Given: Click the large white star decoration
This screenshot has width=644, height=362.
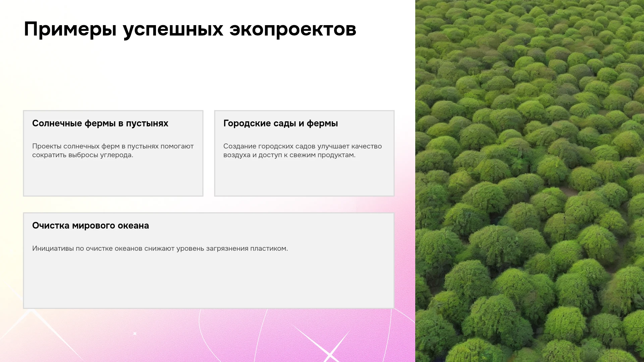Looking at the screenshot, I should (x=329, y=353).
